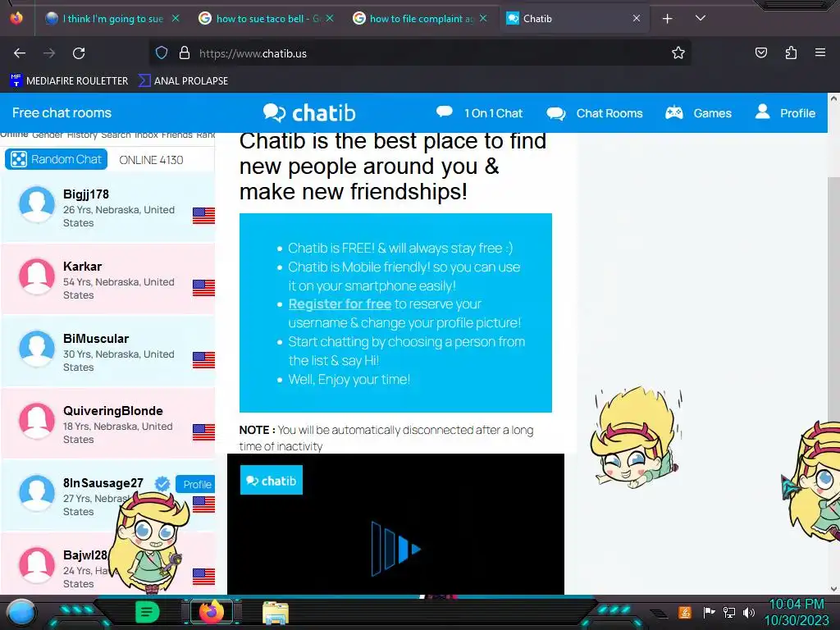Click the volume speaker tray icon
This screenshot has height=630, width=840.
pyautogui.click(x=748, y=612)
